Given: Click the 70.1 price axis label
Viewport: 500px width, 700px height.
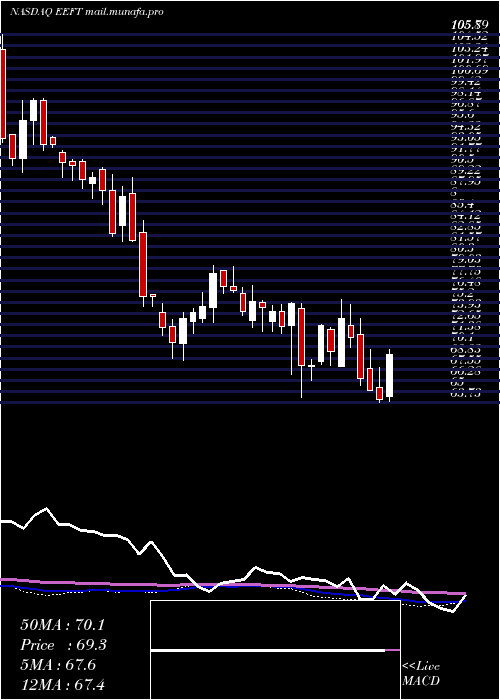Looking at the screenshot, I should 462,338.
